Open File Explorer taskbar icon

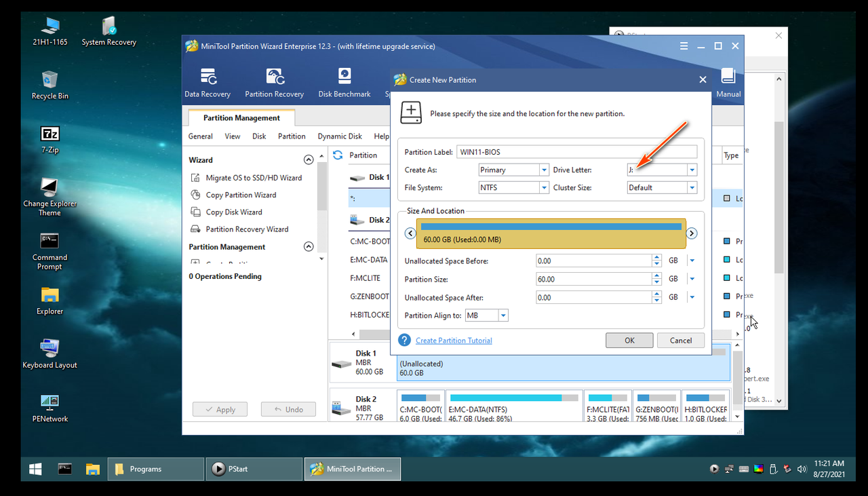tap(93, 469)
